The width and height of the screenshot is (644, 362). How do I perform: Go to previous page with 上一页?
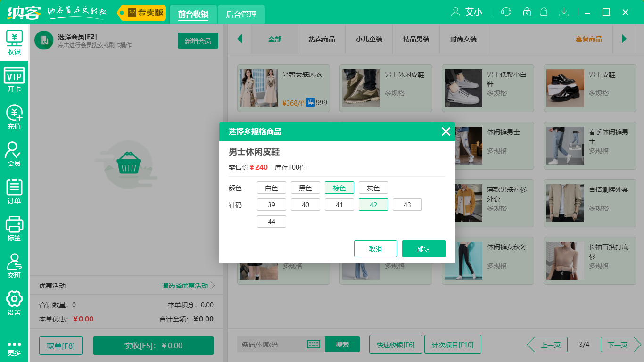pos(548,345)
